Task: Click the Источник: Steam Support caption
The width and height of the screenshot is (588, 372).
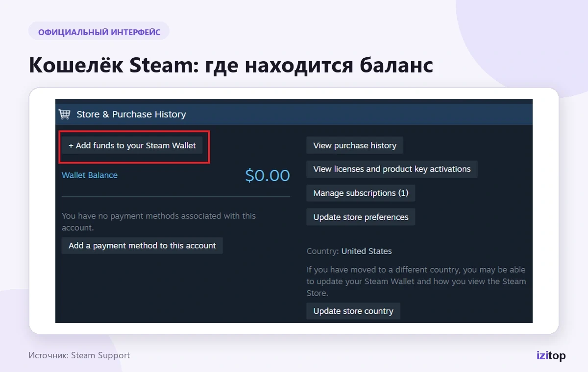Action: 79,355
